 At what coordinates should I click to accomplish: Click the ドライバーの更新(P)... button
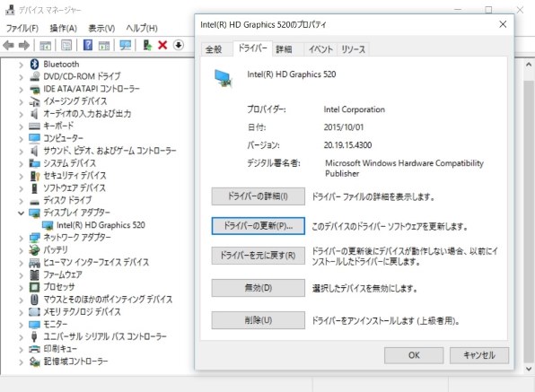258,226
